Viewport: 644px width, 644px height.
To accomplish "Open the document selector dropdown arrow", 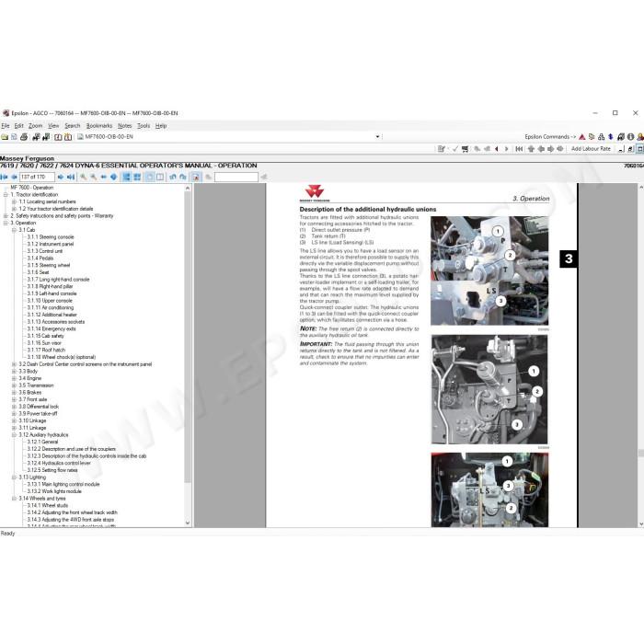I will [377, 137].
